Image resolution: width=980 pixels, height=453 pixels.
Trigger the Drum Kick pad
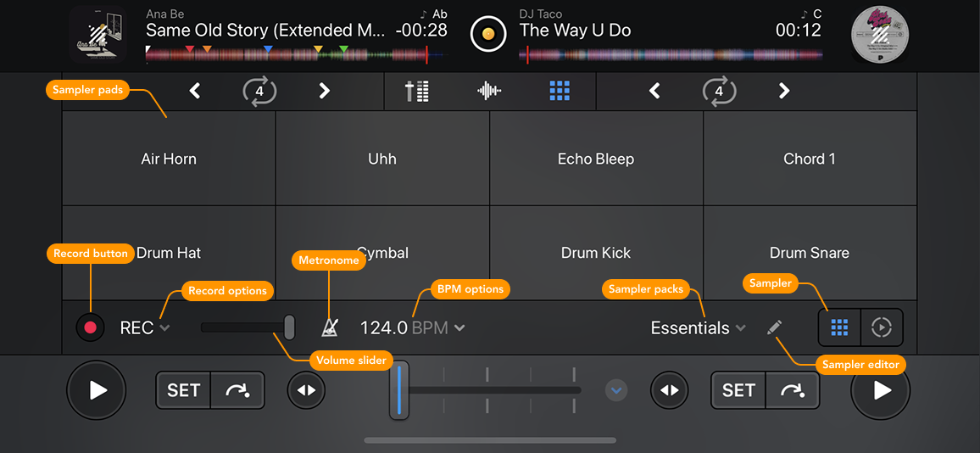click(x=596, y=253)
